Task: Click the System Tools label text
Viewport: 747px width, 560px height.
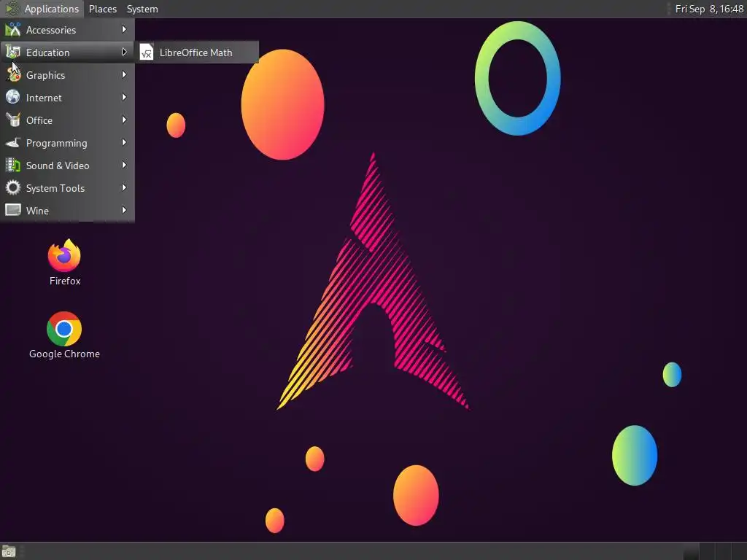Action: (55, 189)
